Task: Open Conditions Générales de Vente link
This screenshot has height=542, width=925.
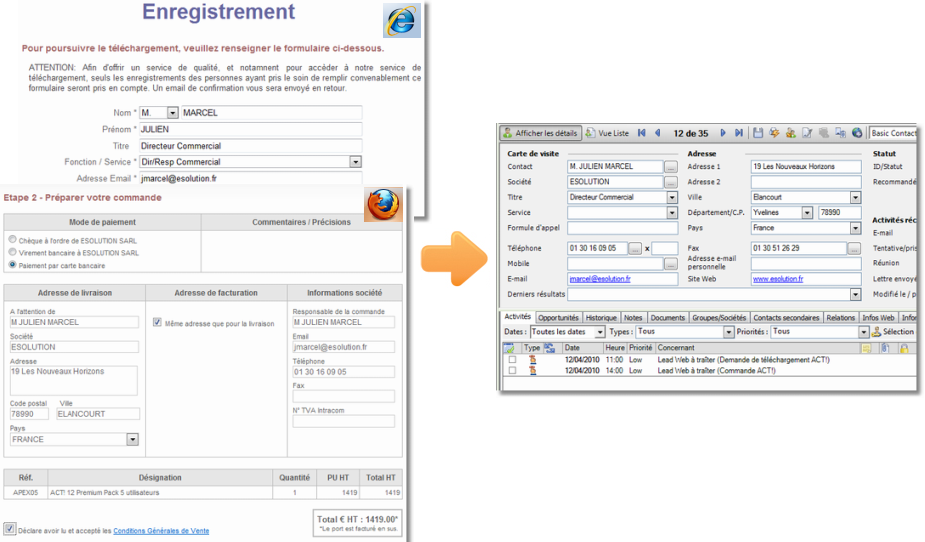Action: point(161,531)
